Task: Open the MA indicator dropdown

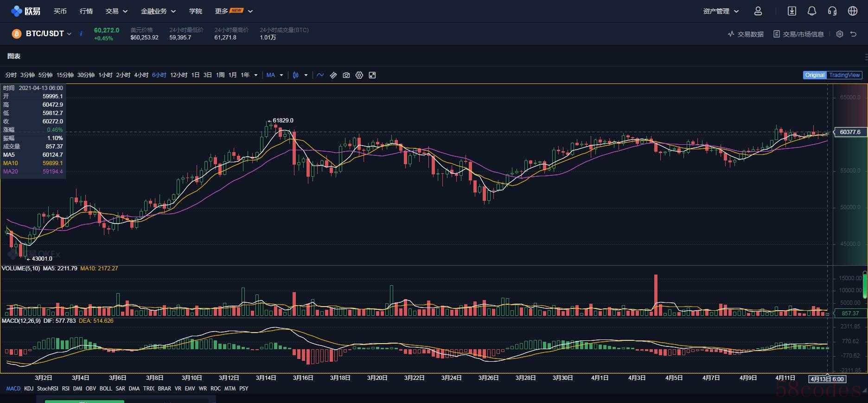Action: click(274, 75)
